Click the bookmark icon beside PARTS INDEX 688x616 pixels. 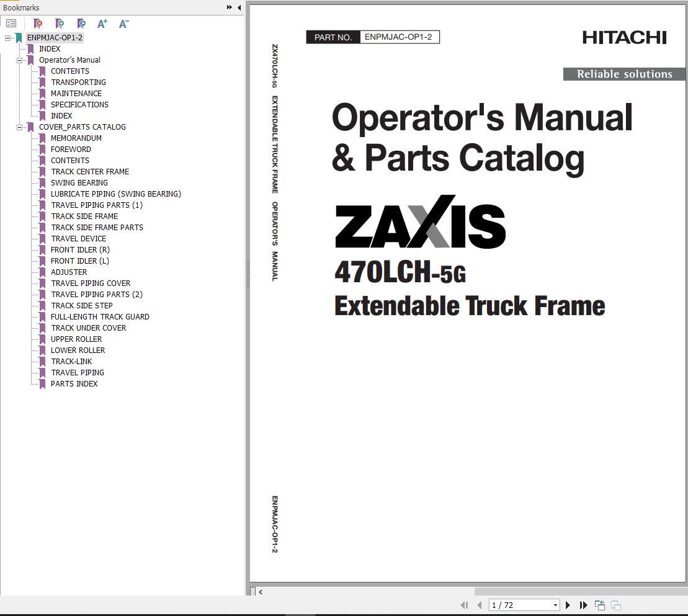43,384
